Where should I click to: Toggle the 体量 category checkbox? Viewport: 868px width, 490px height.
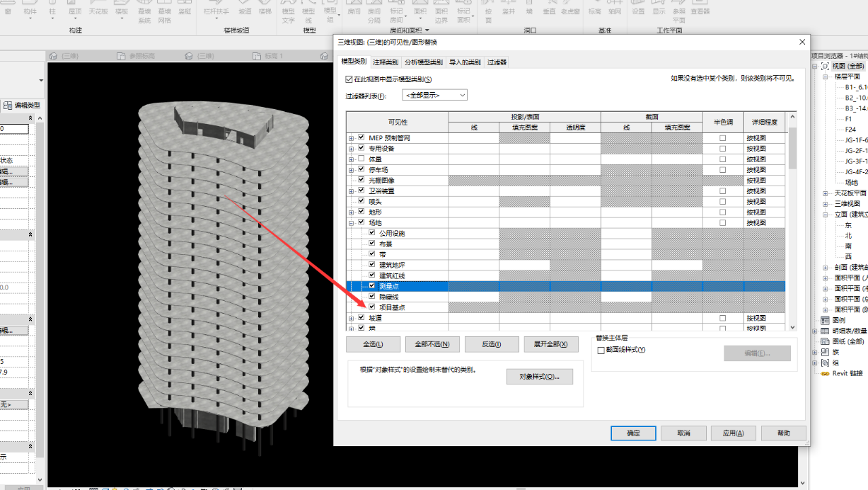point(361,159)
